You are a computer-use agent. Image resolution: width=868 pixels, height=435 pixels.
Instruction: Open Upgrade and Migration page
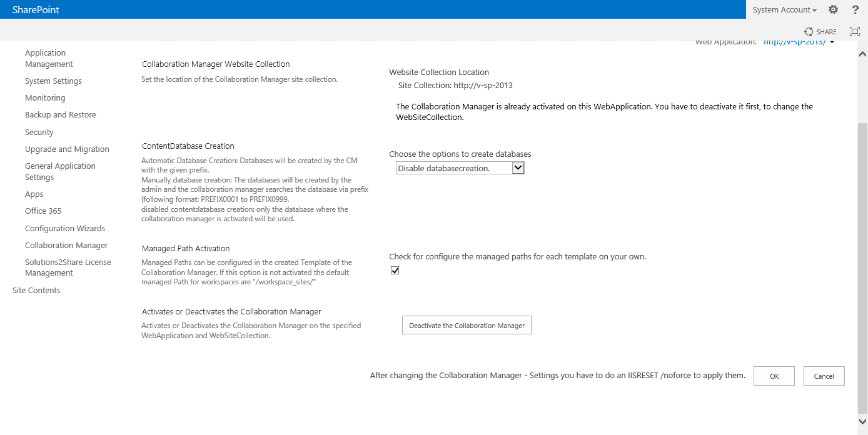(x=67, y=149)
